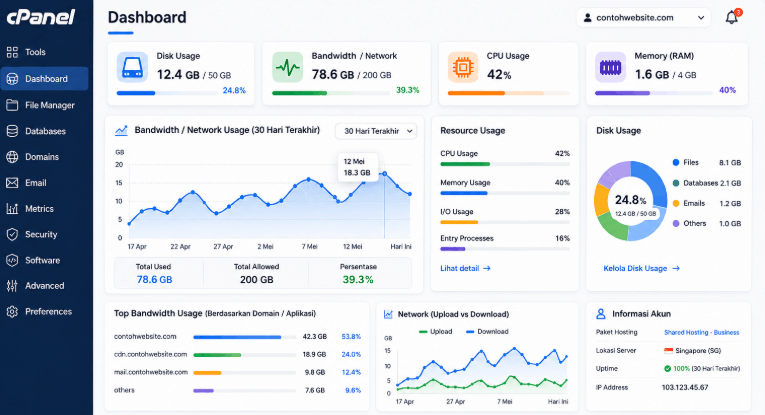
Task: Open the Tools grid icon
Action: click(x=12, y=52)
